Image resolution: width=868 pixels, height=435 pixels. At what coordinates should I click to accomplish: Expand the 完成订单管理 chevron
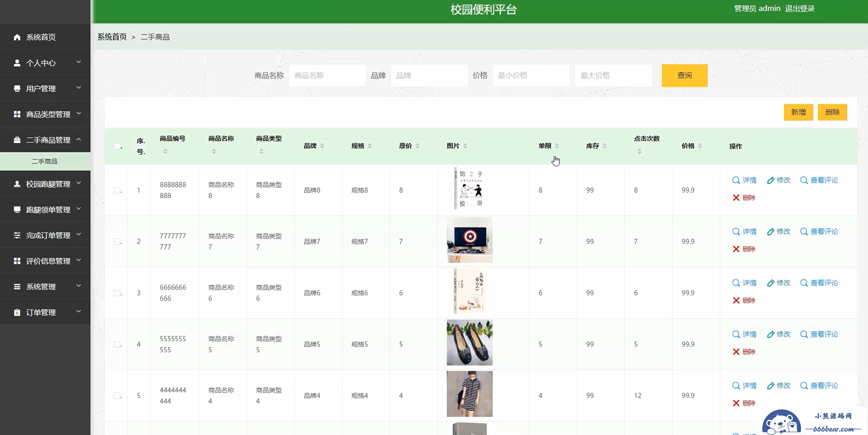79,234
